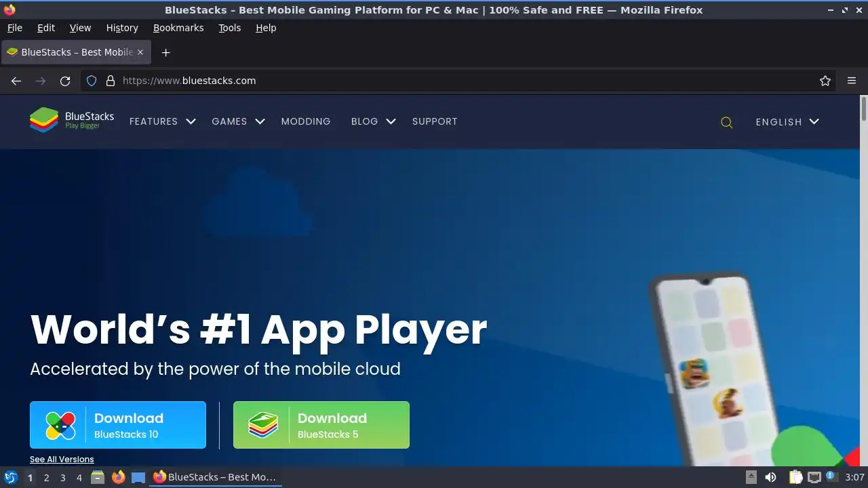868x488 pixels.
Task: Click the page vertical scrollbar thumb
Action: tap(863, 110)
